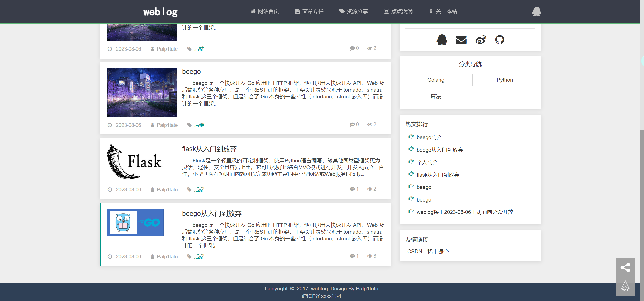Visit the Weibo profile icon
The width and height of the screenshot is (644, 301).
(x=480, y=40)
